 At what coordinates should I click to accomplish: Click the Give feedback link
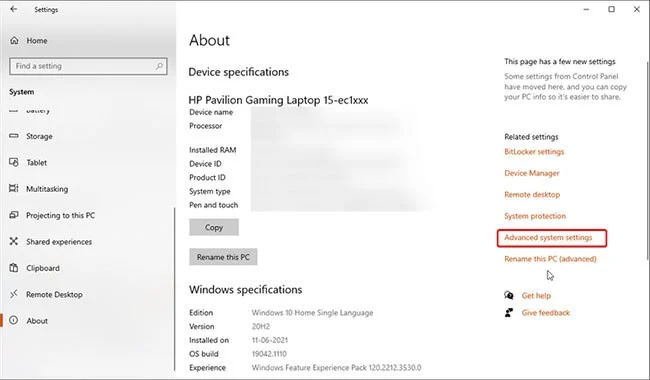[x=546, y=313]
